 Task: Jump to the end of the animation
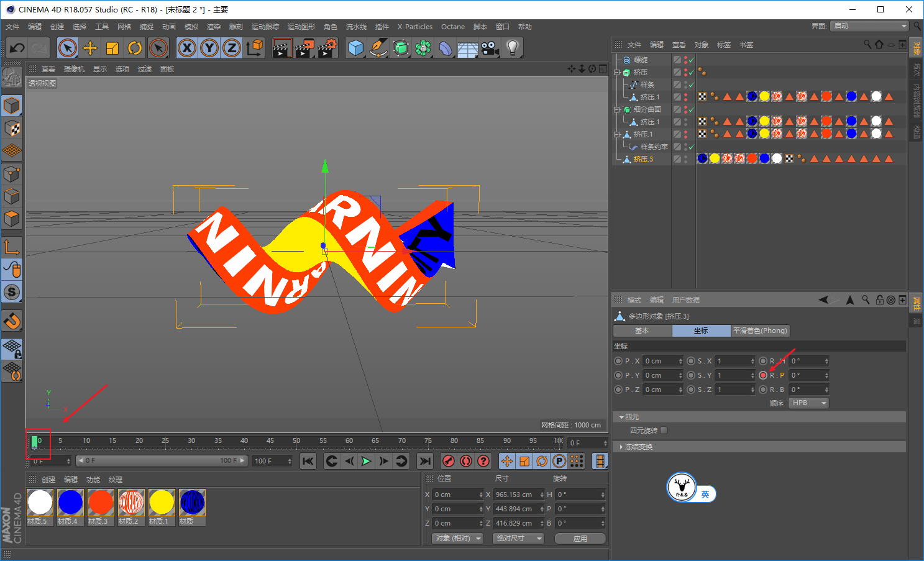(425, 461)
